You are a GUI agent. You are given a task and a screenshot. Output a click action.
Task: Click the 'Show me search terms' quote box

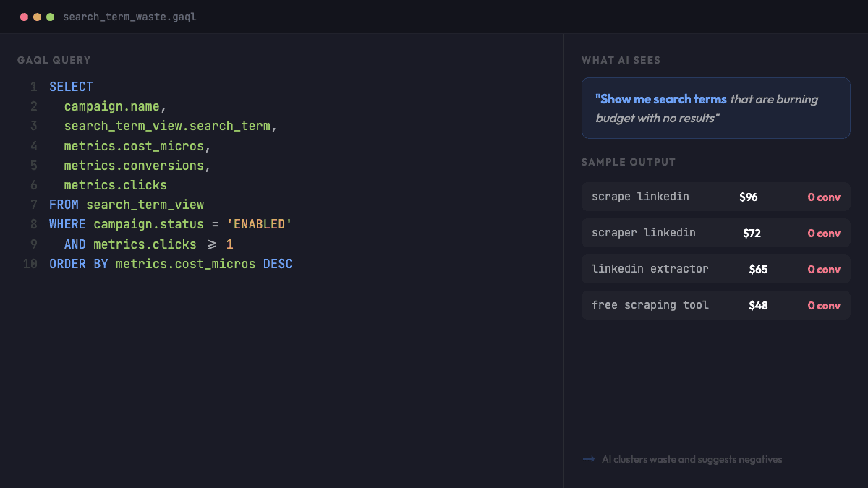click(x=715, y=108)
